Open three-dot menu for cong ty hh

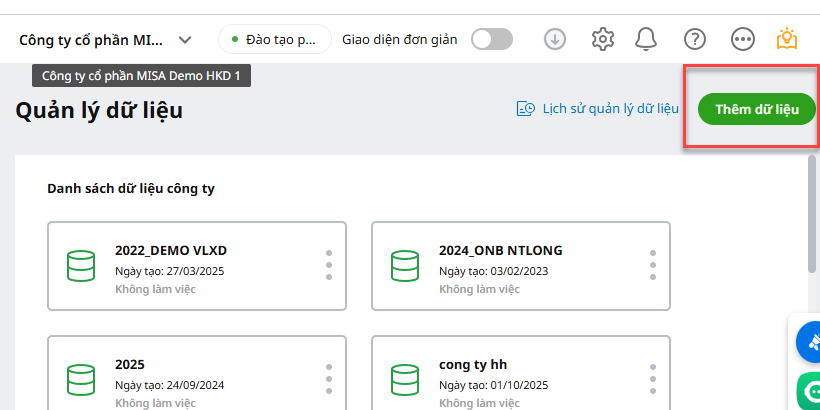pyautogui.click(x=652, y=379)
